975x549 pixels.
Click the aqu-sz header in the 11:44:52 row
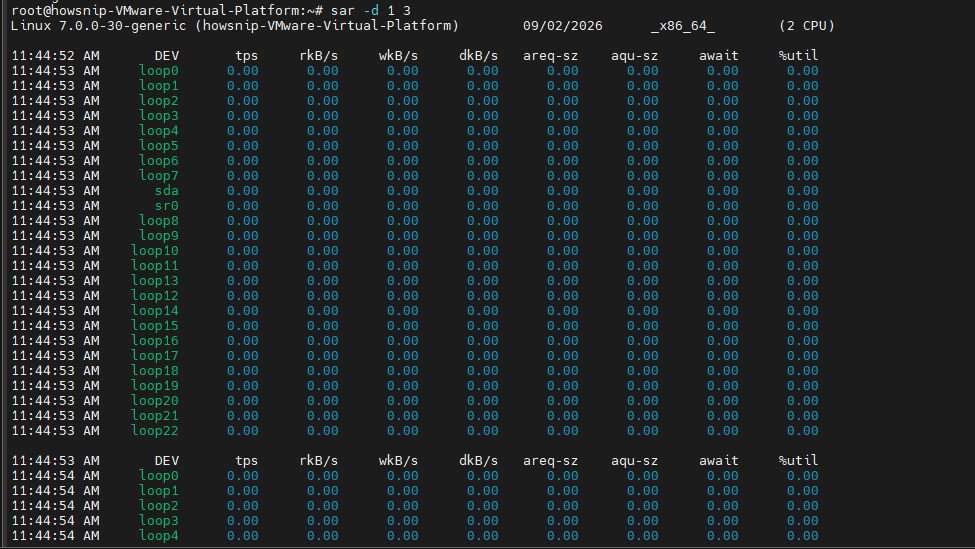(634, 55)
